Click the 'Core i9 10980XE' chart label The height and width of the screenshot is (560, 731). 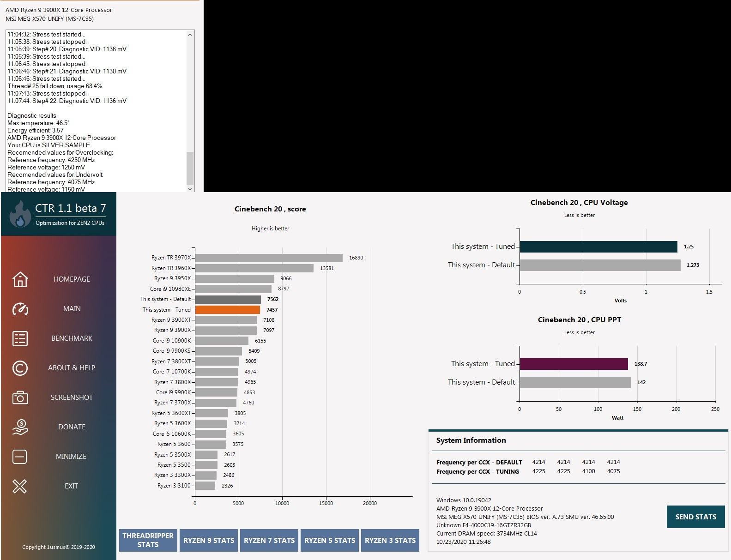(170, 289)
